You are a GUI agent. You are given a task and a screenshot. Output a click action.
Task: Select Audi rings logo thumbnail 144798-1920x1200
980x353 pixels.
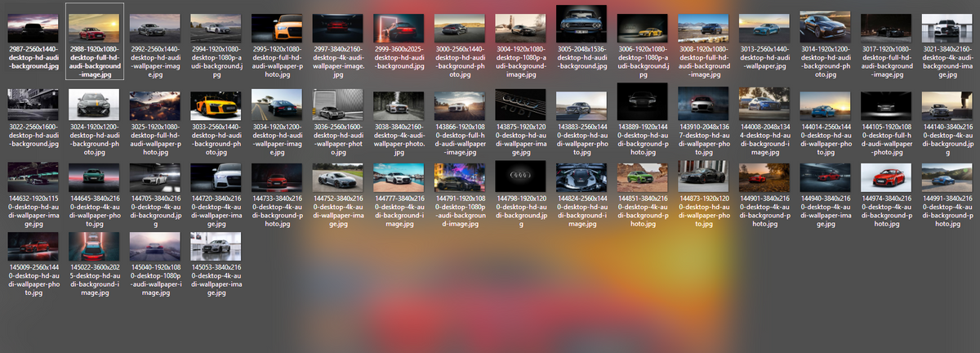(x=521, y=176)
